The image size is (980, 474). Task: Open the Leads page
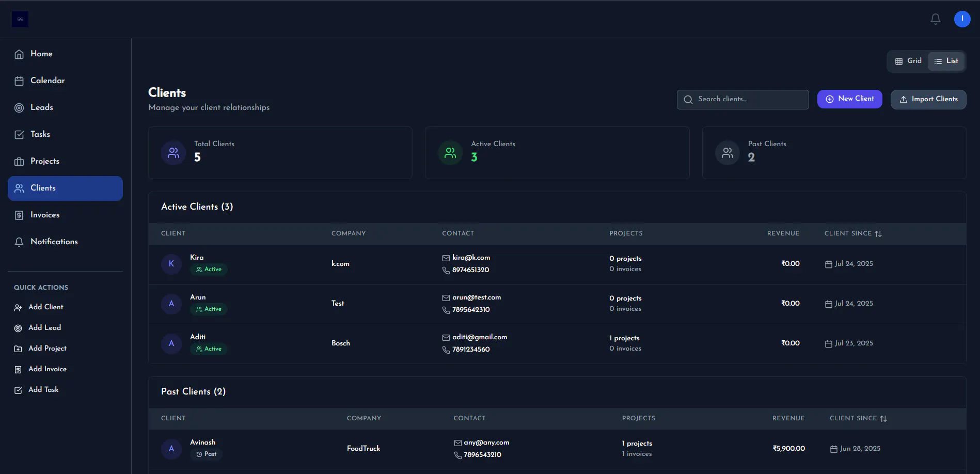click(x=65, y=107)
